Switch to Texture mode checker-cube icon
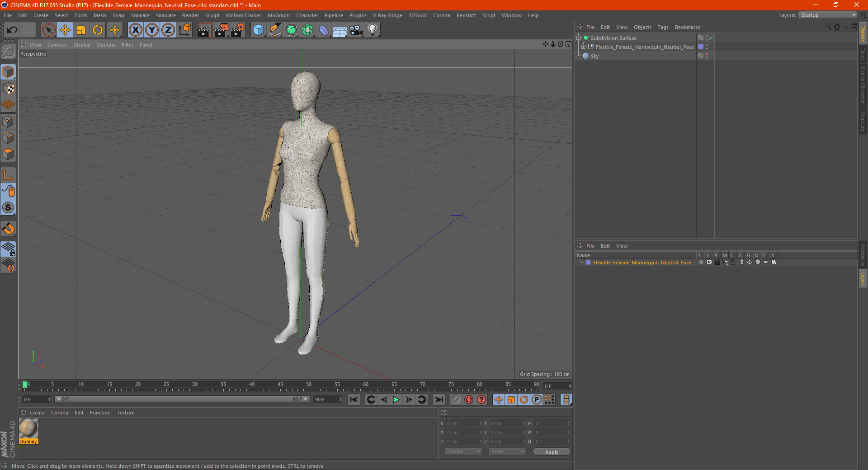This screenshot has height=470, width=868. (8, 89)
